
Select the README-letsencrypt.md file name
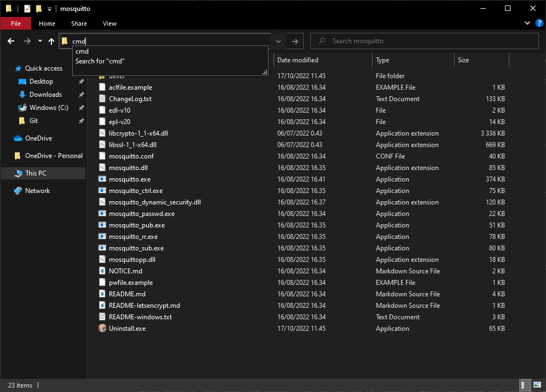coord(144,306)
